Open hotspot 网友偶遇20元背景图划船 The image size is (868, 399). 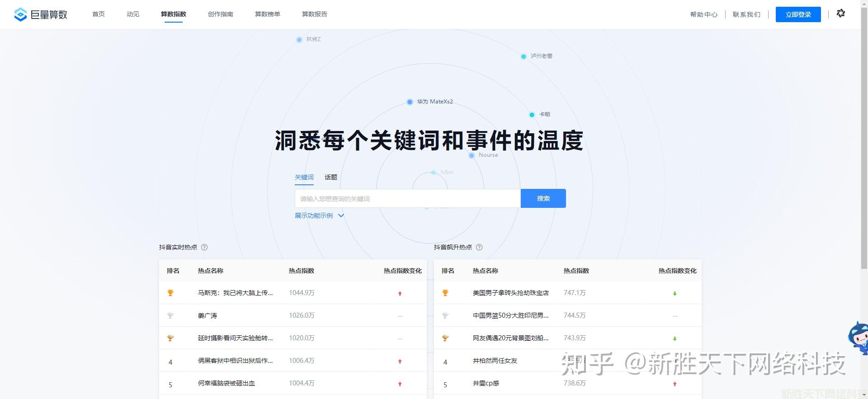511,338
